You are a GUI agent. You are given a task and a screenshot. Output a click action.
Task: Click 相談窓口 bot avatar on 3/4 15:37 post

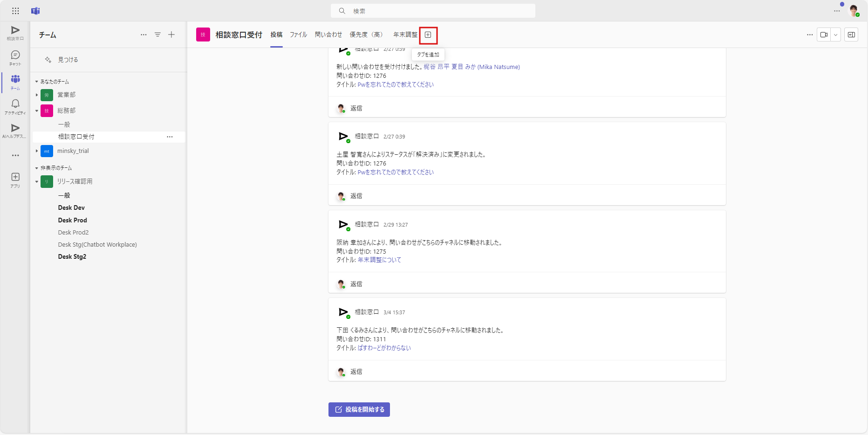click(343, 312)
